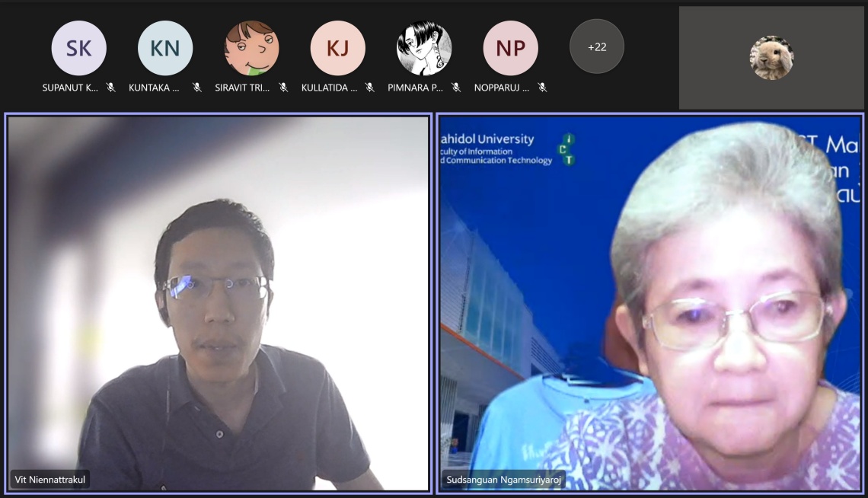The image size is (868, 498).
Task: Select Sudsanguan Ngamsuriyaroj's video tile
Action: tap(650, 303)
